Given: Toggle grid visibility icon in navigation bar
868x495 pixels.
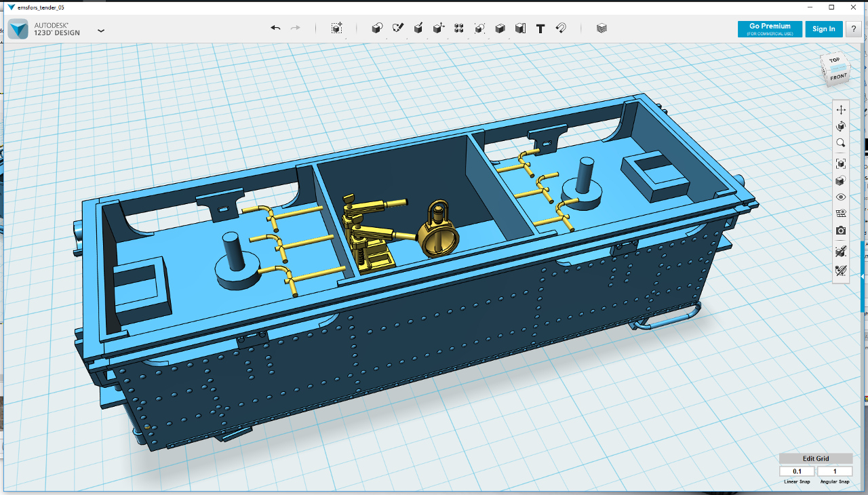Looking at the screenshot, I should 841,214.
